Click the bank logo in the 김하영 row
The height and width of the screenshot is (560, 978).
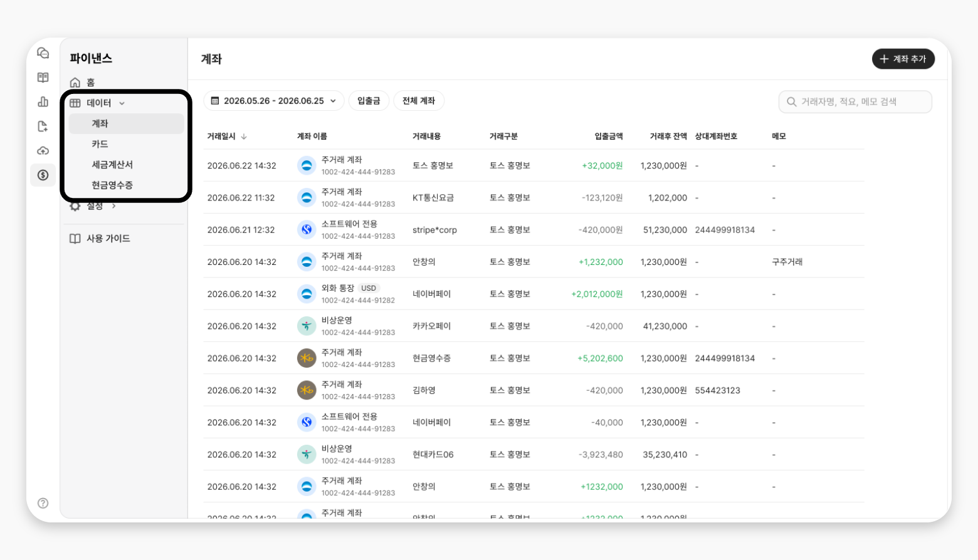(307, 390)
